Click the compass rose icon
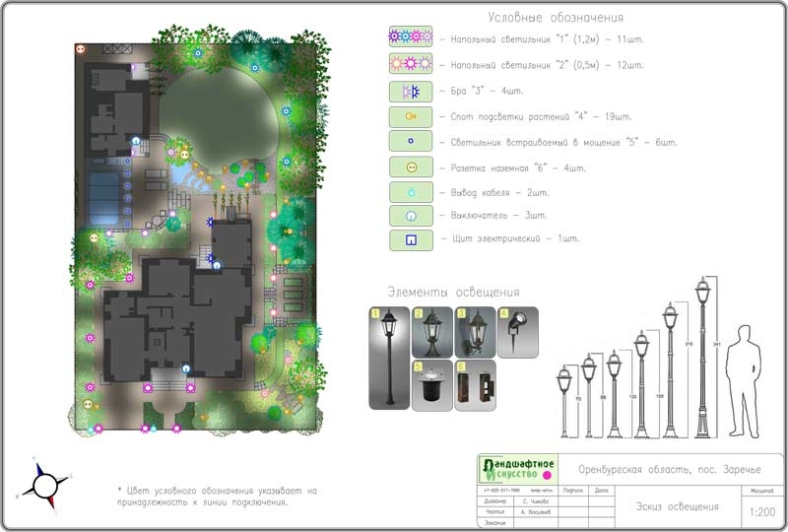Viewport: 788px width, 532px height. [x=45, y=485]
